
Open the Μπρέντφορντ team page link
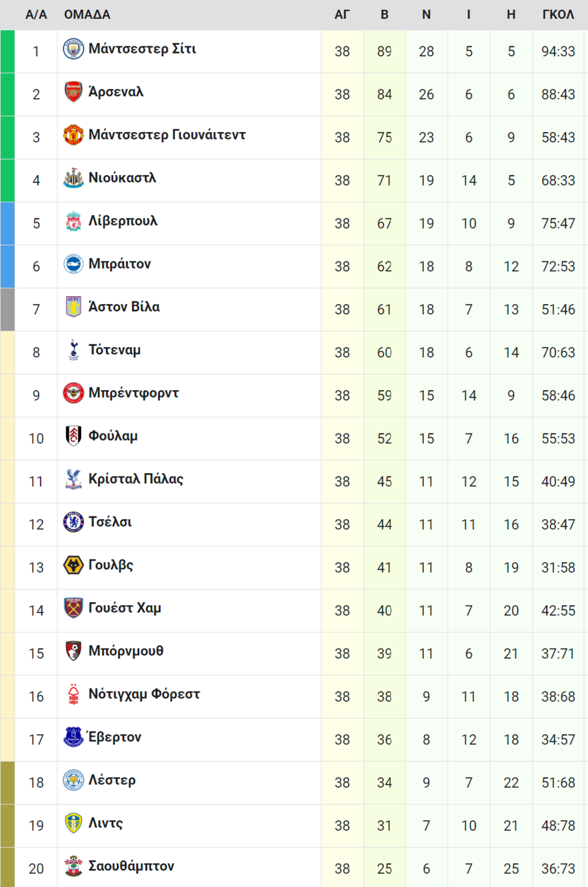point(133,393)
